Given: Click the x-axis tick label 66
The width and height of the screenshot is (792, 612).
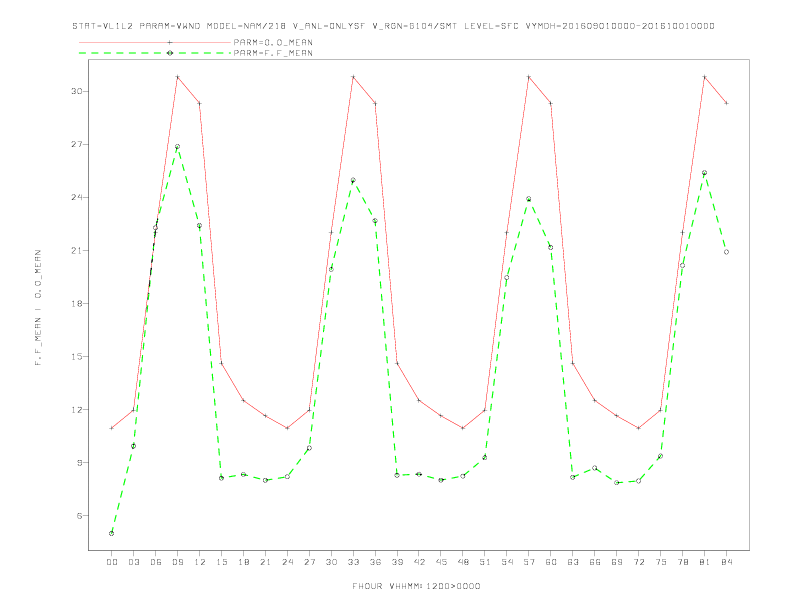Looking at the screenshot, I should tap(595, 562).
